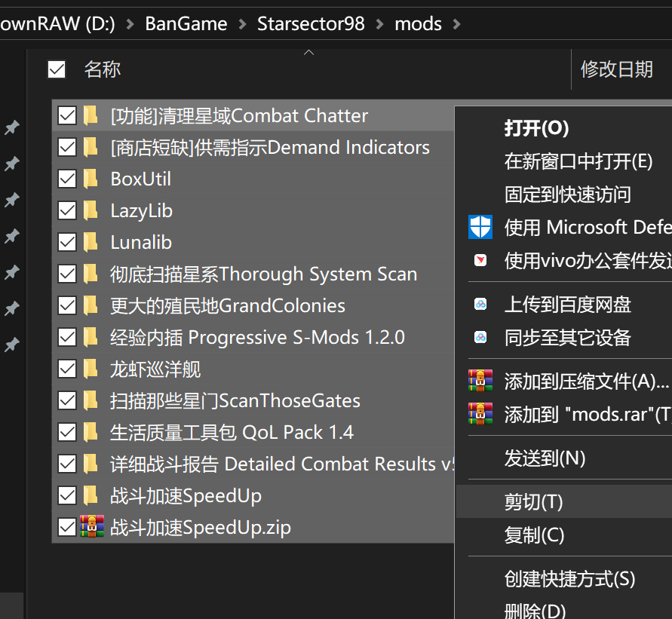The width and height of the screenshot is (672, 619).
Task: Uncheck the Lunalib checkbox
Action: point(66,242)
